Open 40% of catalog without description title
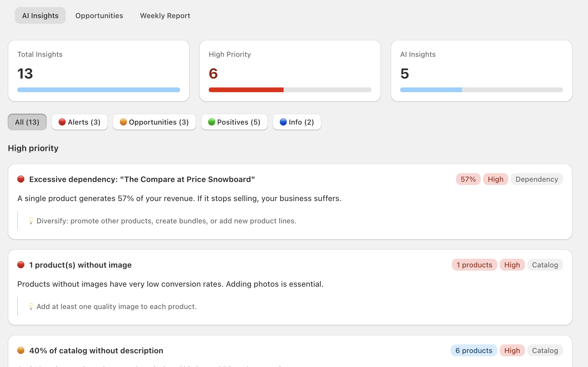 [x=96, y=351]
